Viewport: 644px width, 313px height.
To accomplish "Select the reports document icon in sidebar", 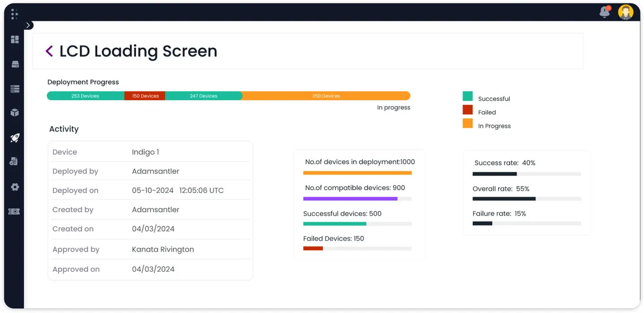I will (14, 161).
